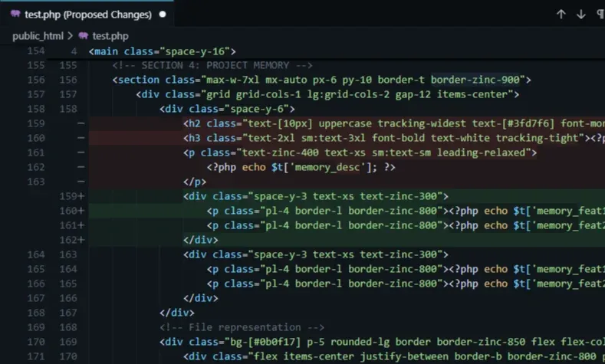Viewport: 605px width, 364px height.
Task: Click text-zinc-400 in the deleted p tag
Action: [x=280, y=152]
